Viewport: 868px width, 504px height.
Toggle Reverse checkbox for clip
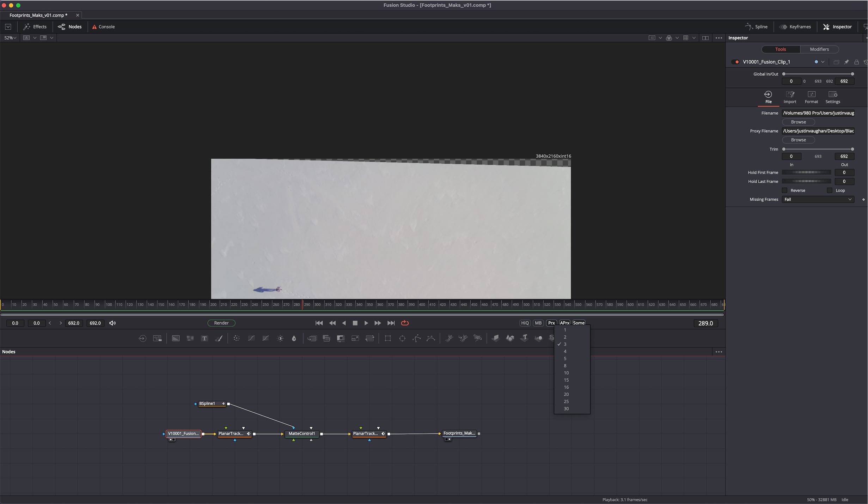(x=785, y=190)
